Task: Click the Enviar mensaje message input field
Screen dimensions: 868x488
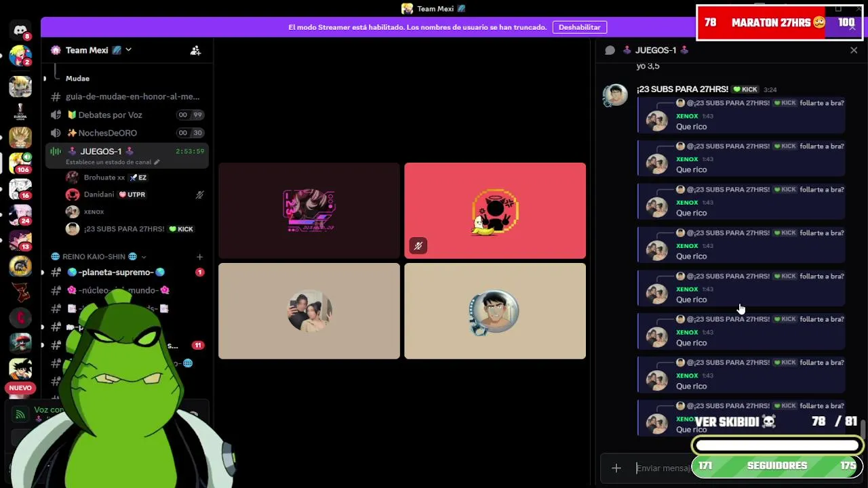Action: (x=662, y=468)
